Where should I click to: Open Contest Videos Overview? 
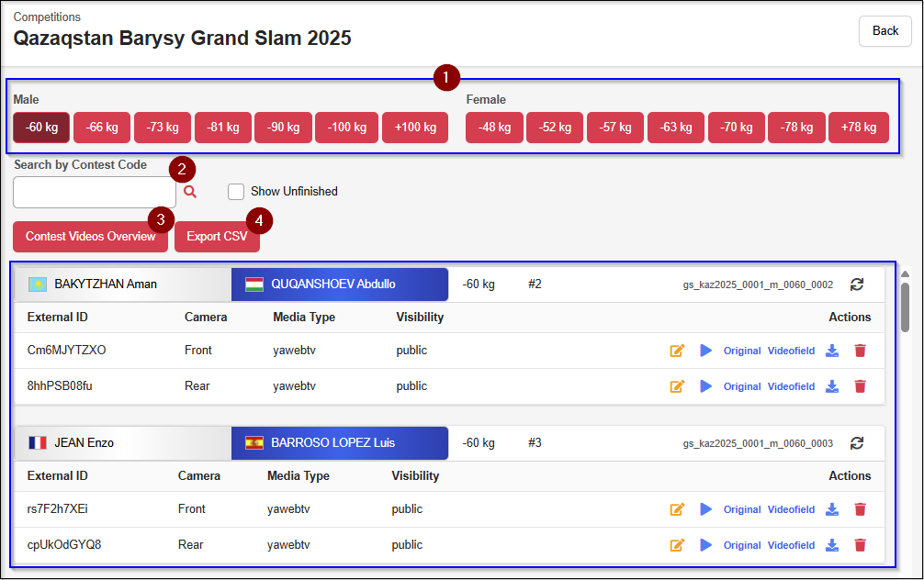click(90, 237)
